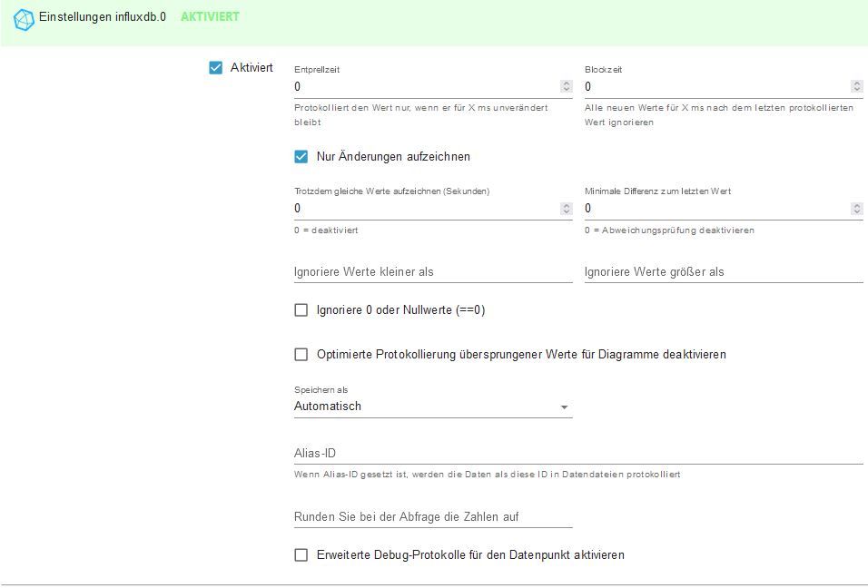868x588 pixels.
Task: Raise Minimale Differenz value with spinner up
Action: click(x=857, y=205)
